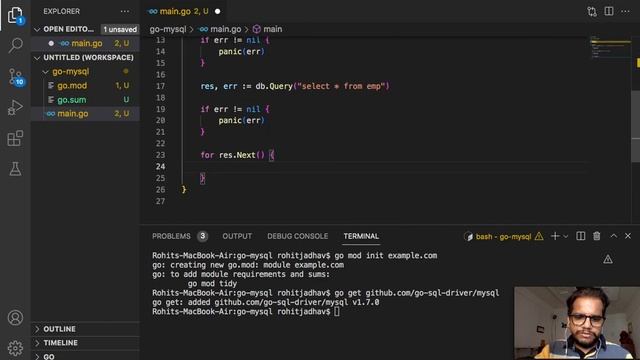The width and height of the screenshot is (640, 360).
Task: Click 'go mod tidy' text in terminal
Action: pos(212,284)
